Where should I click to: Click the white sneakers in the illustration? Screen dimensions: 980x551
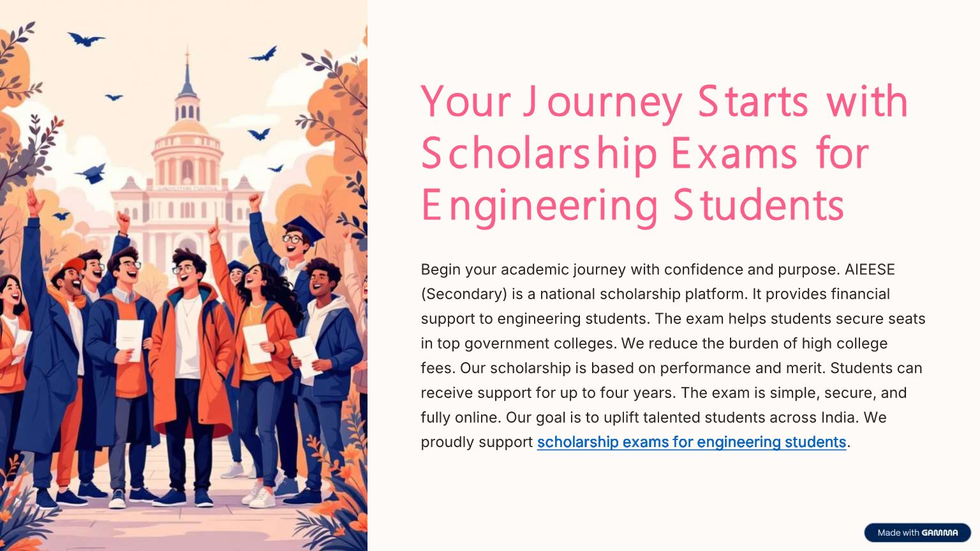(x=262, y=494)
